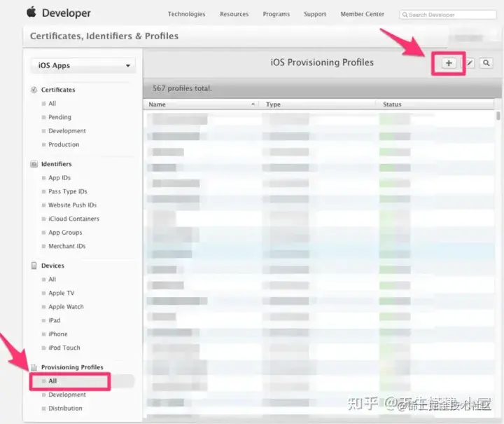Open App Groups list
The height and width of the screenshot is (424, 504).
65,233
